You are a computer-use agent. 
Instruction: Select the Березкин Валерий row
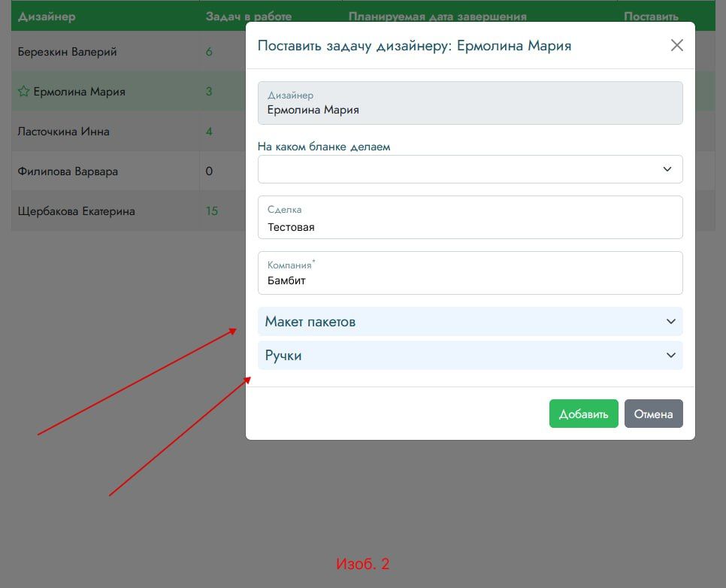(68, 52)
